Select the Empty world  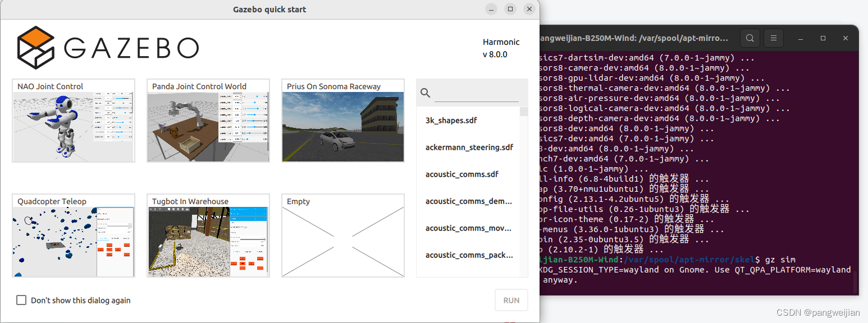coord(343,236)
